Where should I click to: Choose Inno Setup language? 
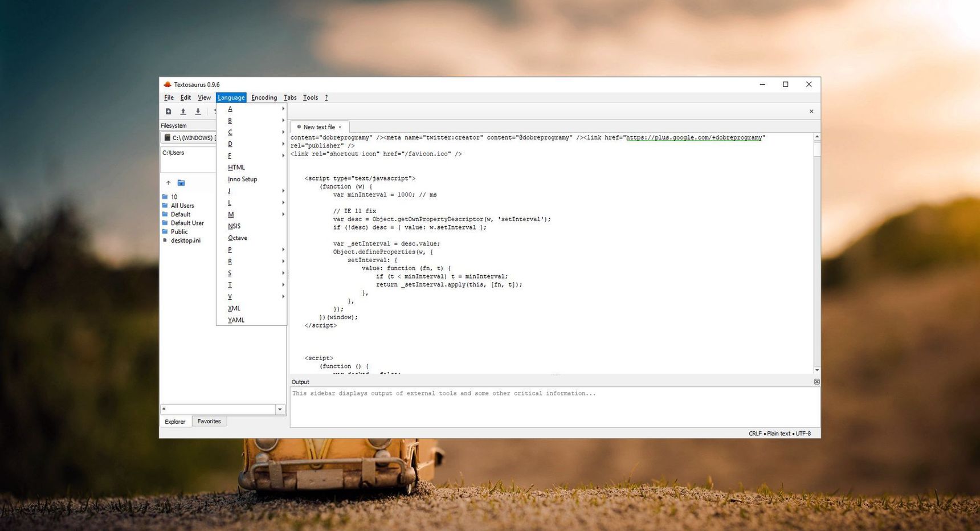click(251, 179)
